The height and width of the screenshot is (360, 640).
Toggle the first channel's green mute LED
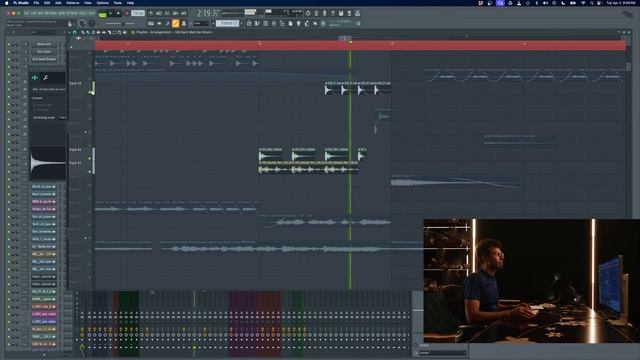click(x=9, y=44)
